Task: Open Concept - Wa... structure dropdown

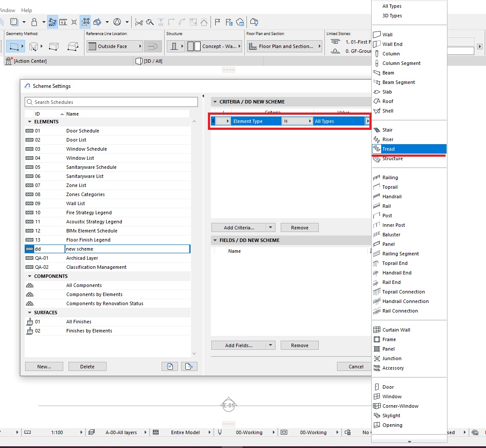Action: point(214,46)
